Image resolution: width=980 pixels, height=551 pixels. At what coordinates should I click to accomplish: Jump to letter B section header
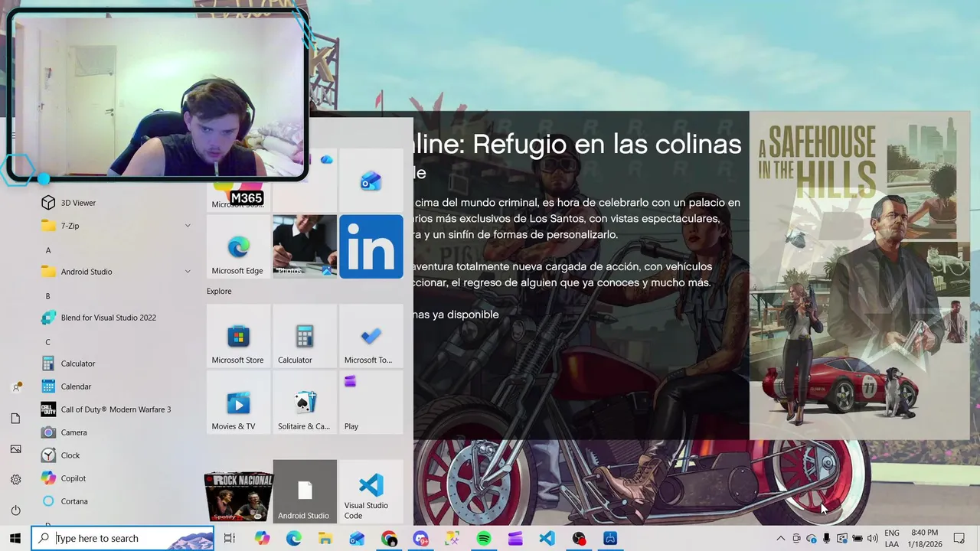(48, 296)
